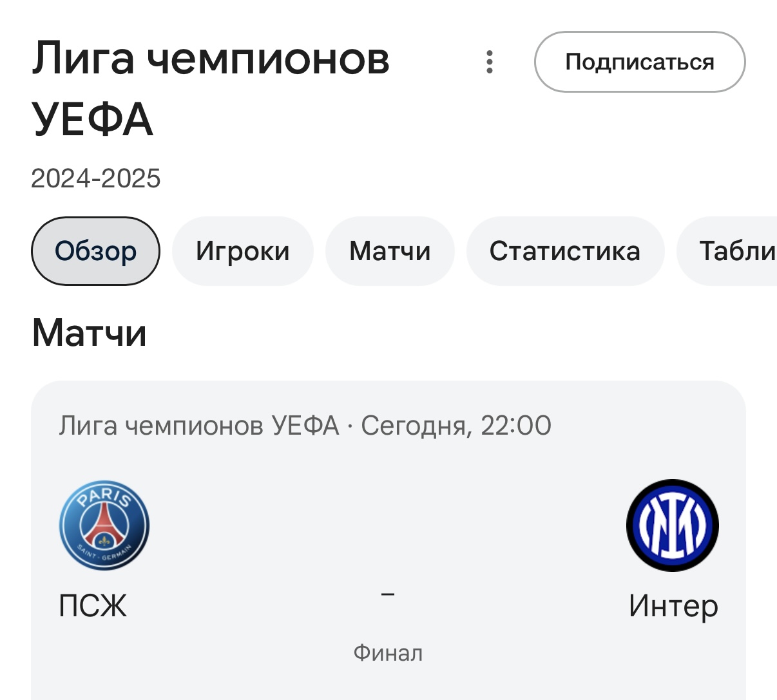Go to the Статистика tab
The image size is (777, 700).
564,251
